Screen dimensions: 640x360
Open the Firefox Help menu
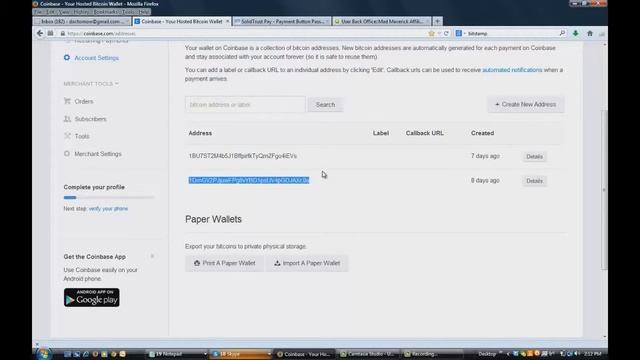point(144,12)
